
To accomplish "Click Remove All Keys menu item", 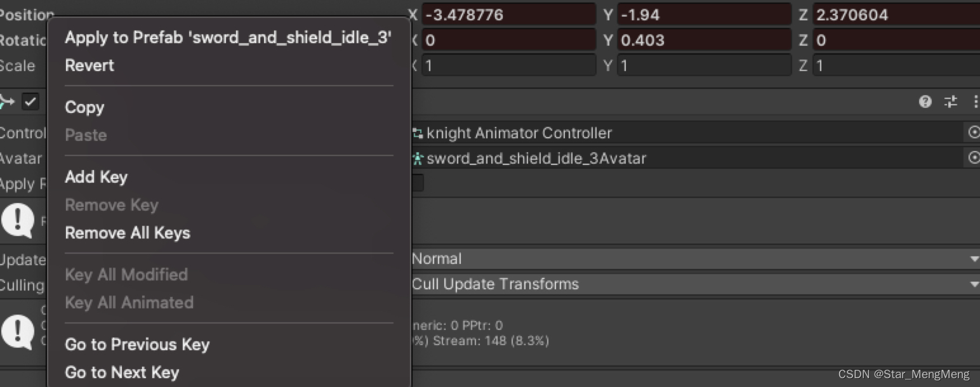I will (128, 233).
